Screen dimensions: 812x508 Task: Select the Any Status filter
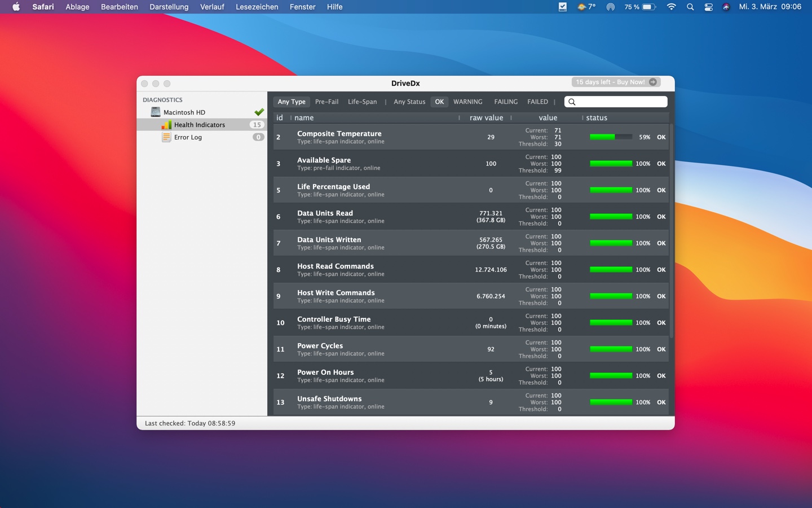(x=409, y=102)
